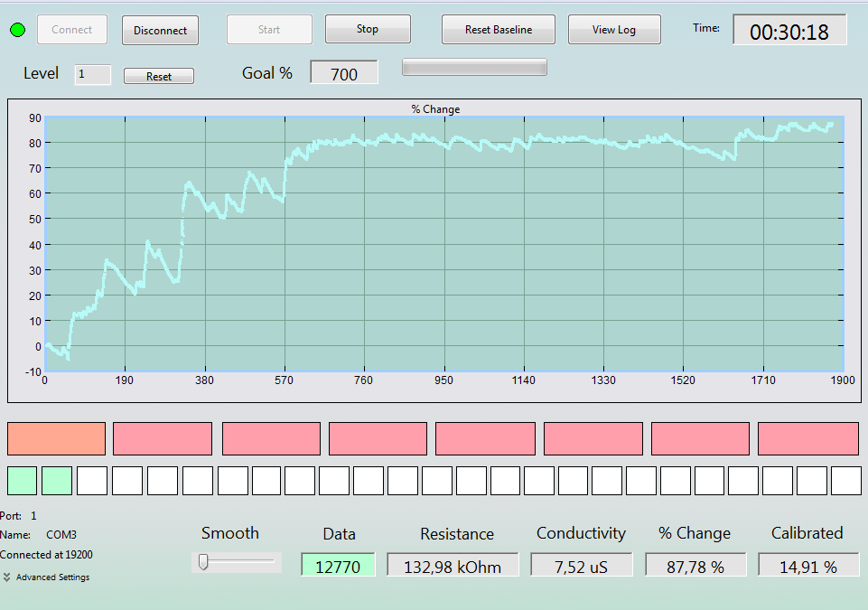The height and width of the screenshot is (610, 868).
Task: Select the orange first level block
Action: 57,439
